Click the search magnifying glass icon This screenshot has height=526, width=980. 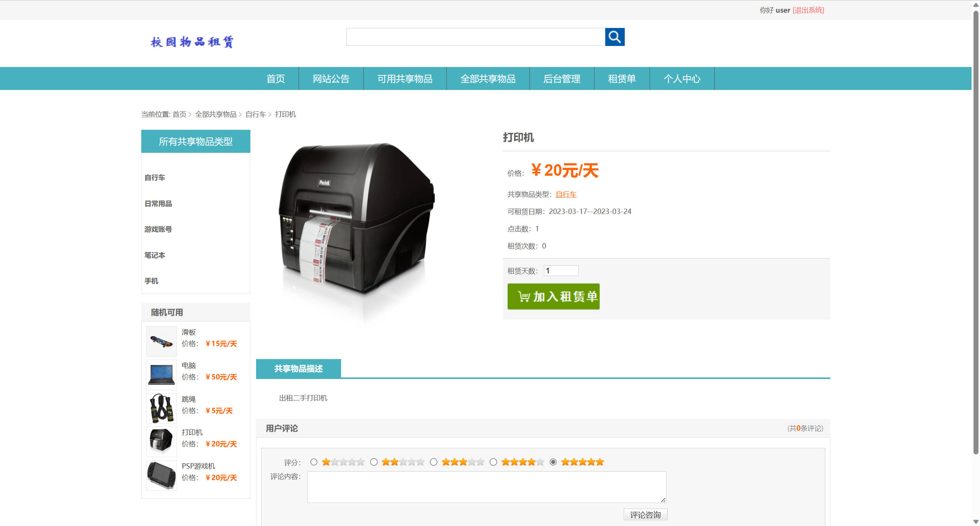pyautogui.click(x=614, y=37)
